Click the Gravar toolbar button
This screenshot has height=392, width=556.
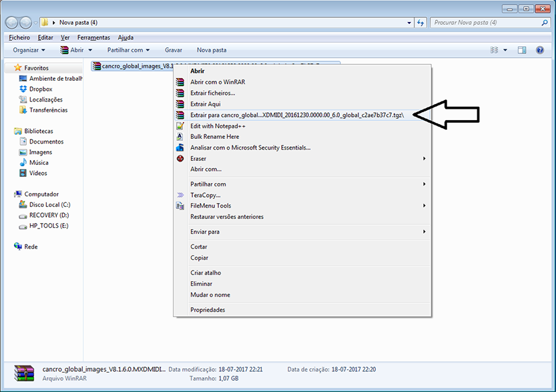coord(174,50)
